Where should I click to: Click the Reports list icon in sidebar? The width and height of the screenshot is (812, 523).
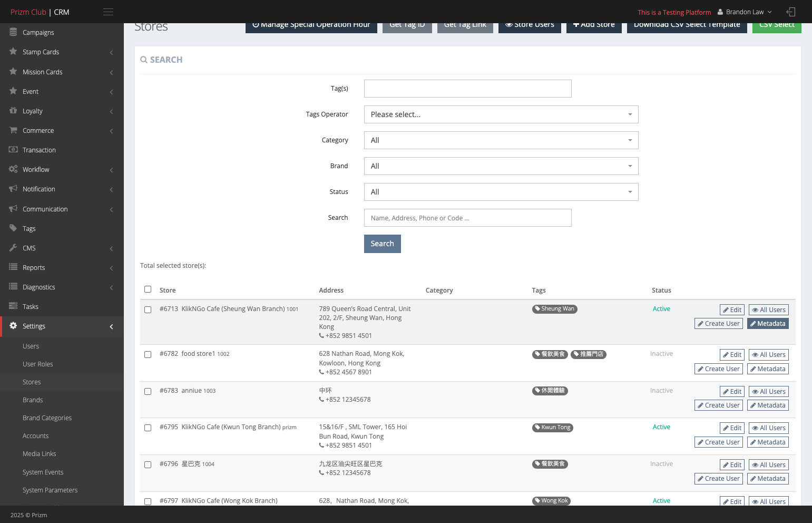pos(13,267)
